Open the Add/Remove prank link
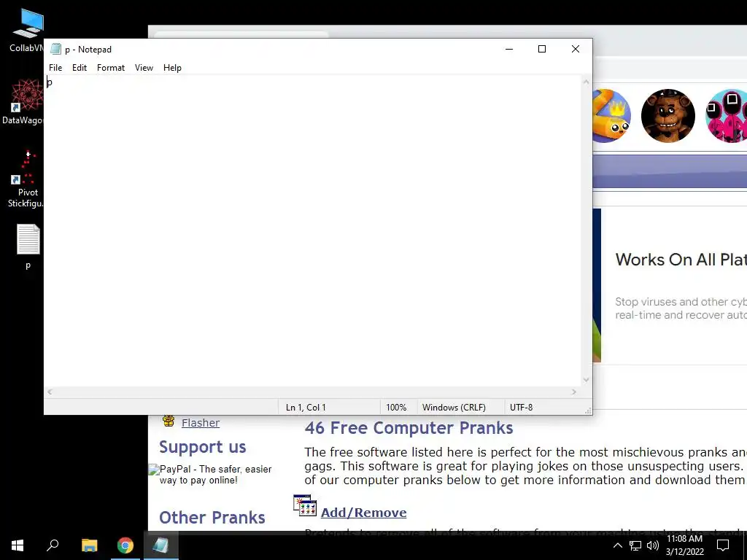The width and height of the screenshot is (747, 560). tap(363, 513)
